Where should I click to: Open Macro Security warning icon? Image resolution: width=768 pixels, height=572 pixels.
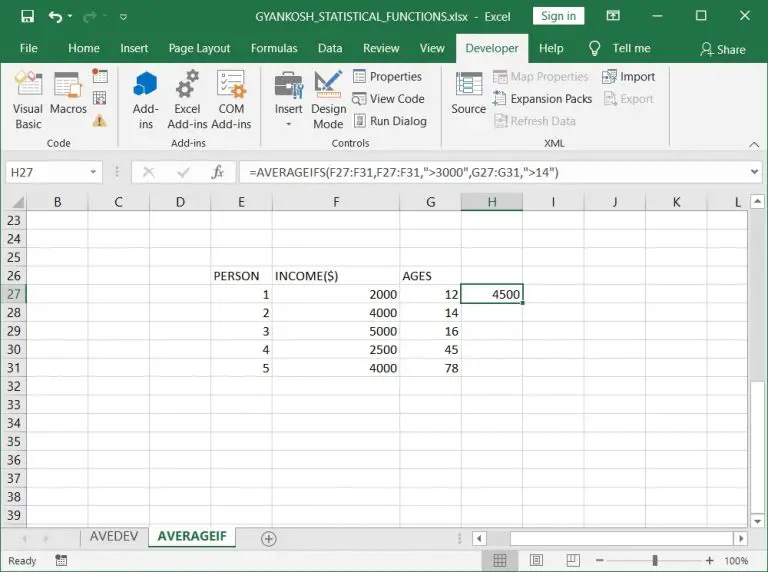click(99, 120)
